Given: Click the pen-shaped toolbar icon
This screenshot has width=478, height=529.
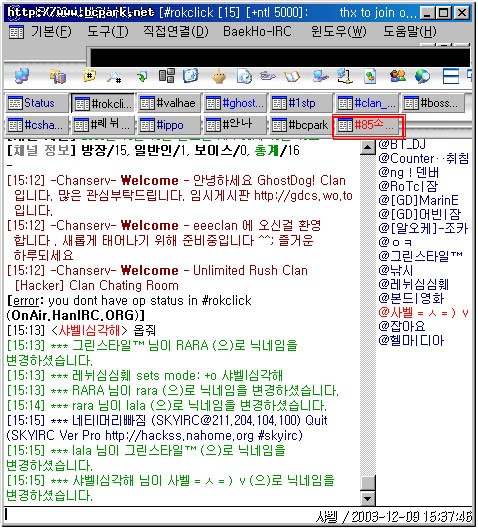Looking at the screenshot, I should (x=268, y=76).
